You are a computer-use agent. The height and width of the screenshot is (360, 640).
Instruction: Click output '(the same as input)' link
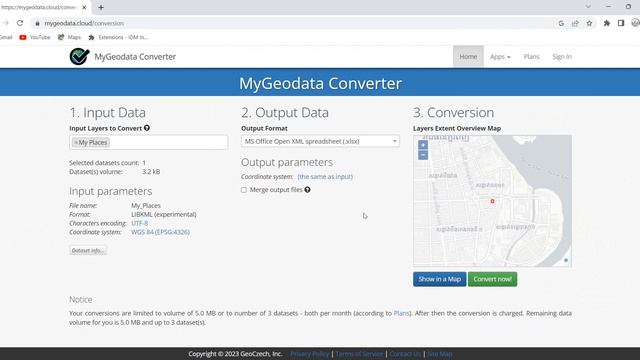tap(325, 176)
